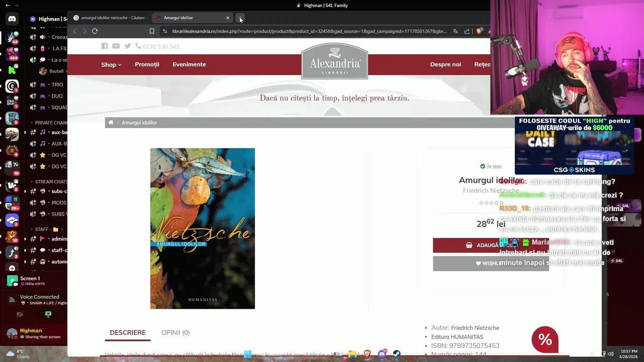Click phone number 0230 530 342
644x362 pixels.
[160, 46]
